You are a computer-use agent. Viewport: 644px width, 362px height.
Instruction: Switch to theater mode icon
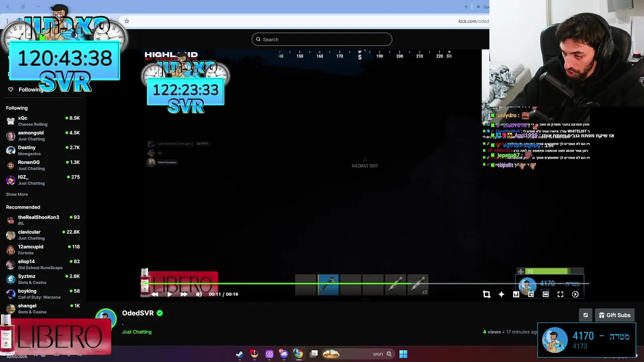click(545, 294)
